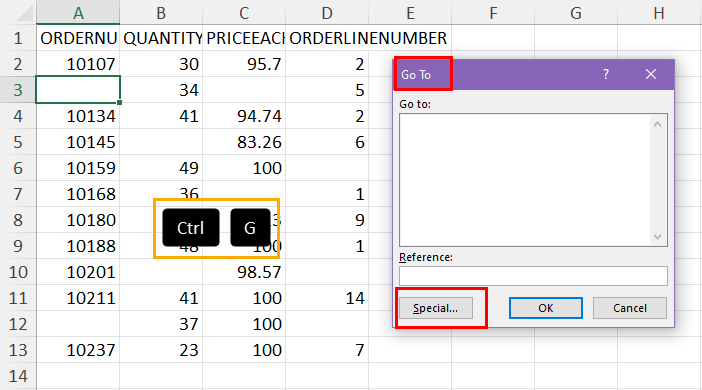Click inside the Go to list box
702x390 pixels.
click(525, 180)
